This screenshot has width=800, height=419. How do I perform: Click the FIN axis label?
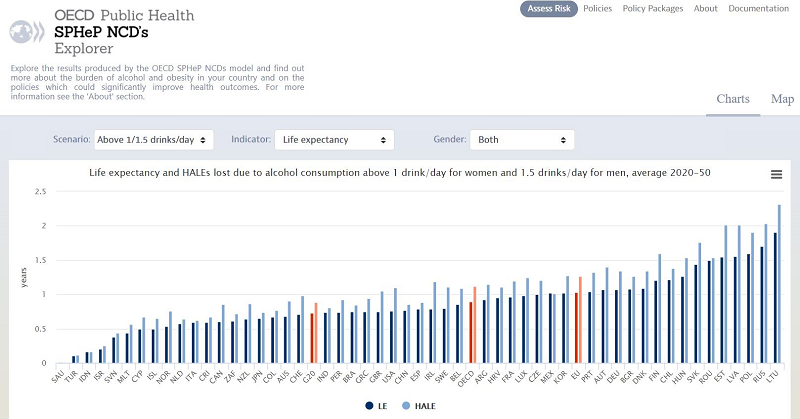point(654,377)
